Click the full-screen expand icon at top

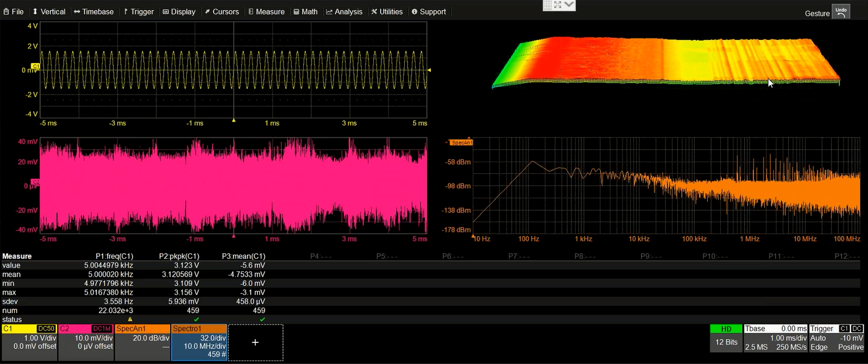[x=558, y=5]
